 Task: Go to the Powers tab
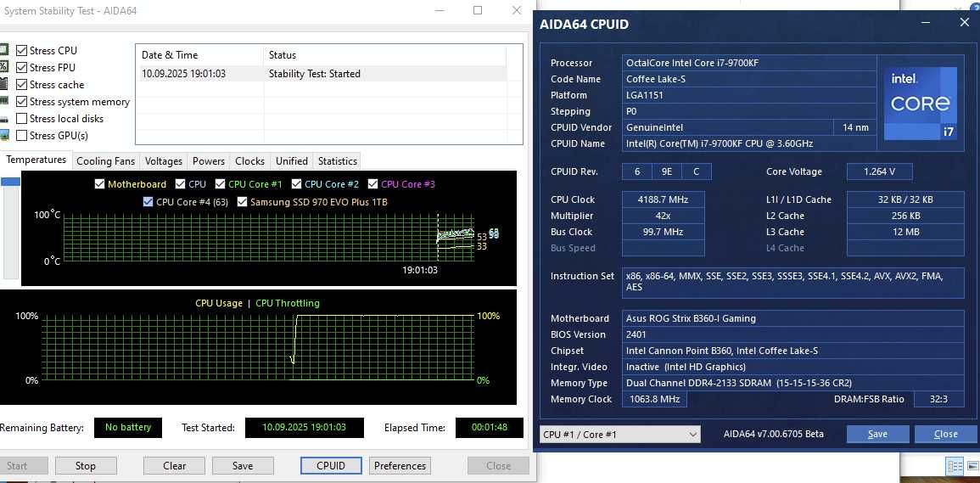point(209,160)
